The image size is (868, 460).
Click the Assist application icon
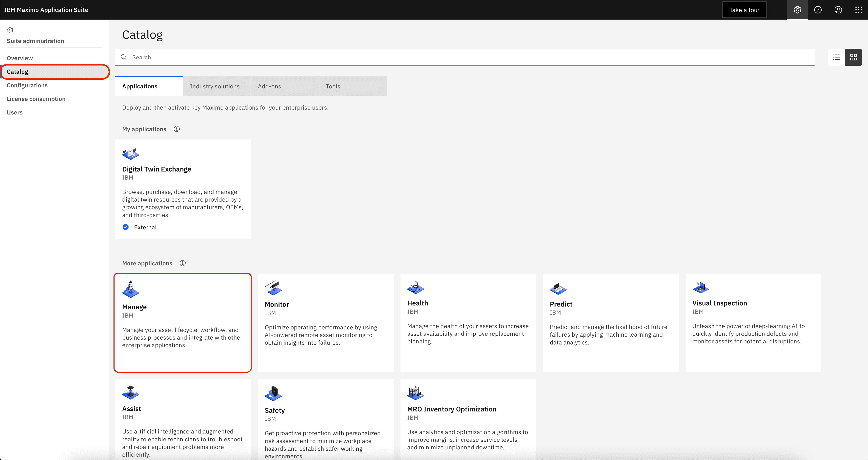[x=130, y=392]
